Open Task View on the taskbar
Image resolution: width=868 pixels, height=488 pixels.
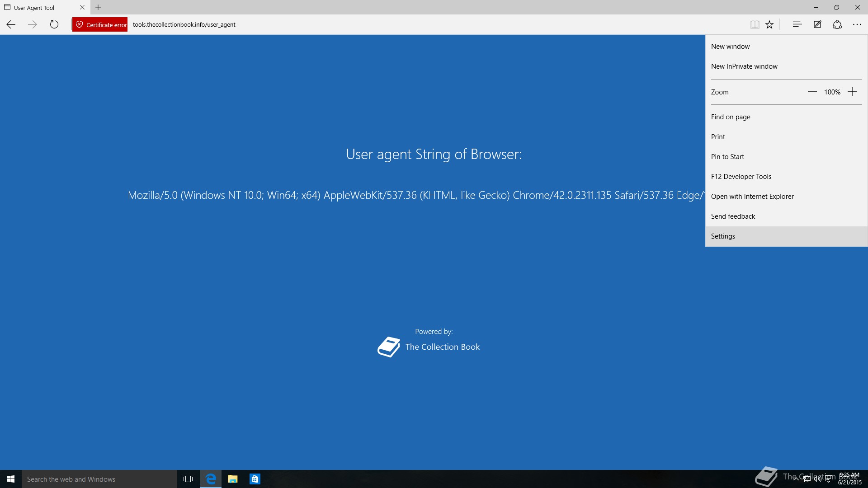(188, 479)
